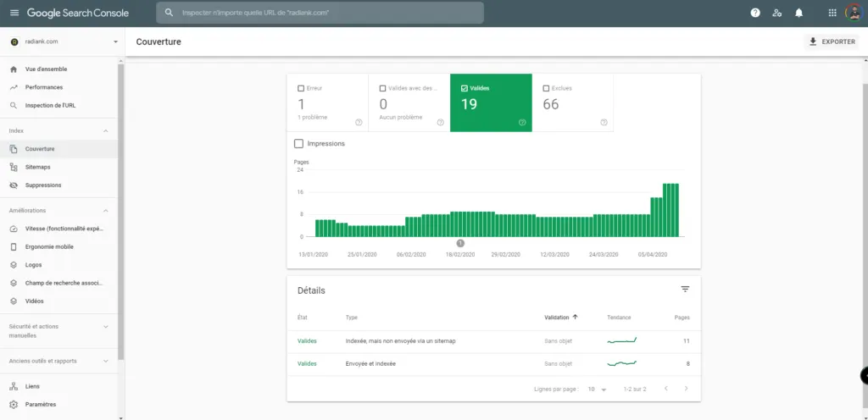Click the Vitesse speedometer icon
Image resolution: width=868 pixels, height=420 pixels.
tap(14, 229)
